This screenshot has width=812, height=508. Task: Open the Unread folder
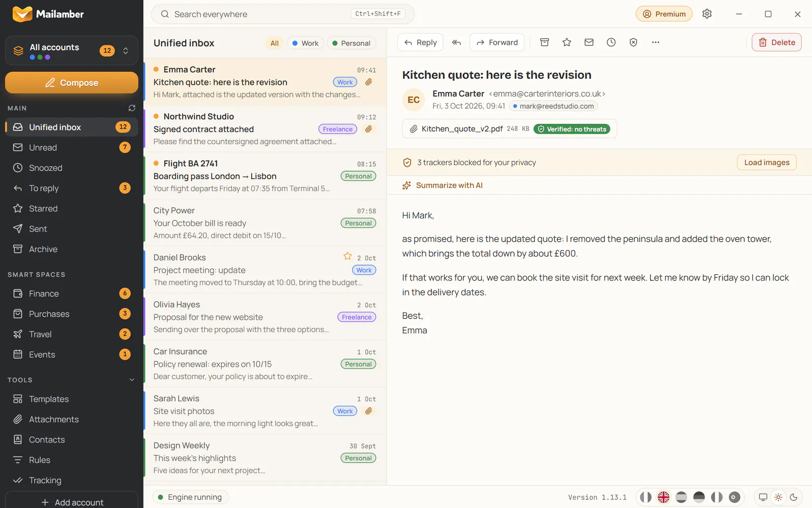(72, 147)
